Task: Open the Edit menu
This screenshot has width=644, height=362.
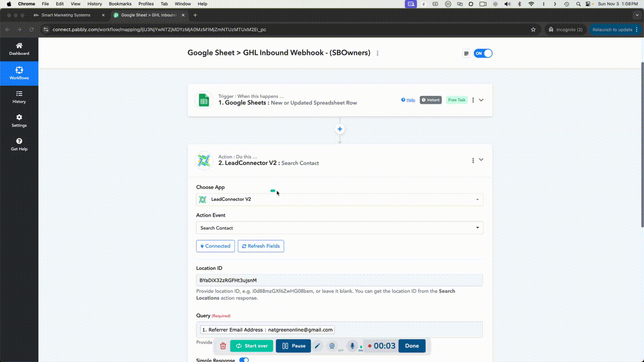Action: point(60,4)
